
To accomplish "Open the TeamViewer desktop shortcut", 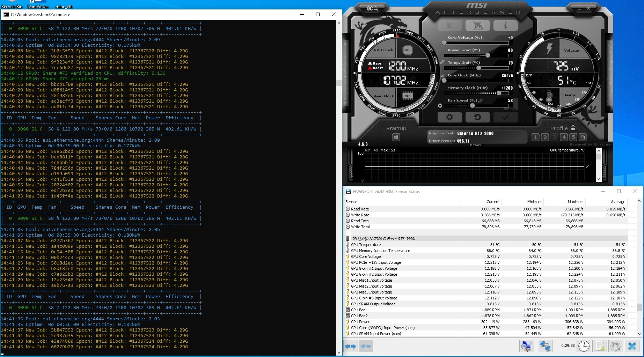I will click(38, 4).
